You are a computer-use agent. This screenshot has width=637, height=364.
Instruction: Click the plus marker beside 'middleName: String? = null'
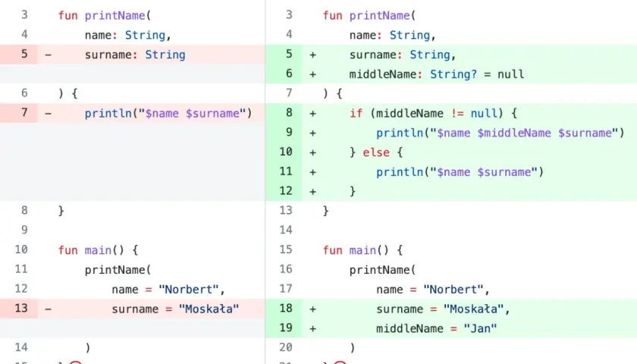point(312,74)
